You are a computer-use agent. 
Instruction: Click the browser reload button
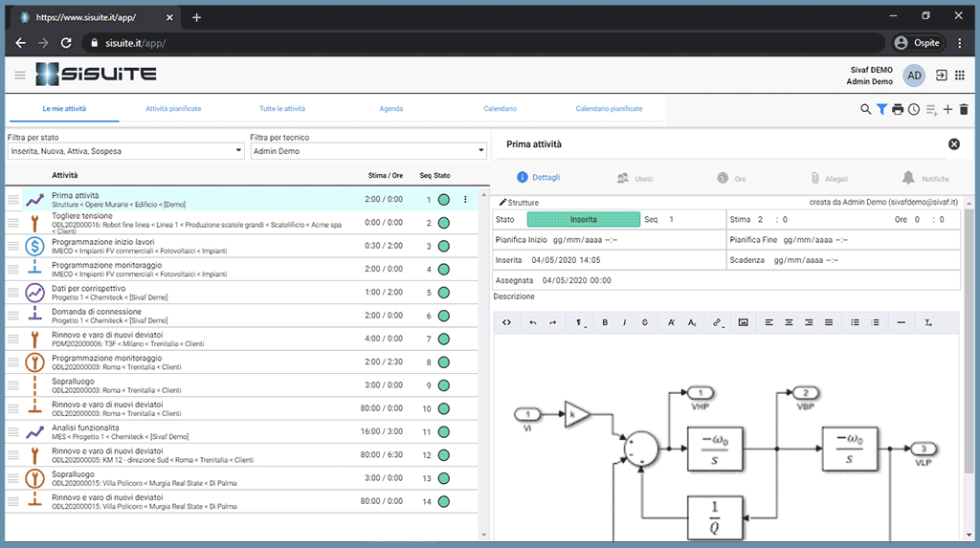66,42
